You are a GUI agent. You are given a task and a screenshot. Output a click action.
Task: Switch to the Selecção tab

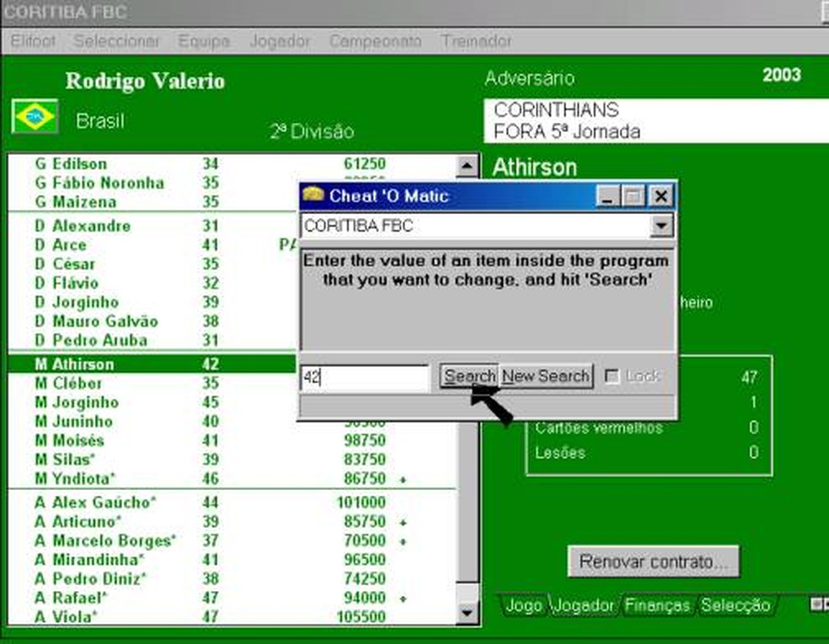pyautogui.click(x=735, y=605)
